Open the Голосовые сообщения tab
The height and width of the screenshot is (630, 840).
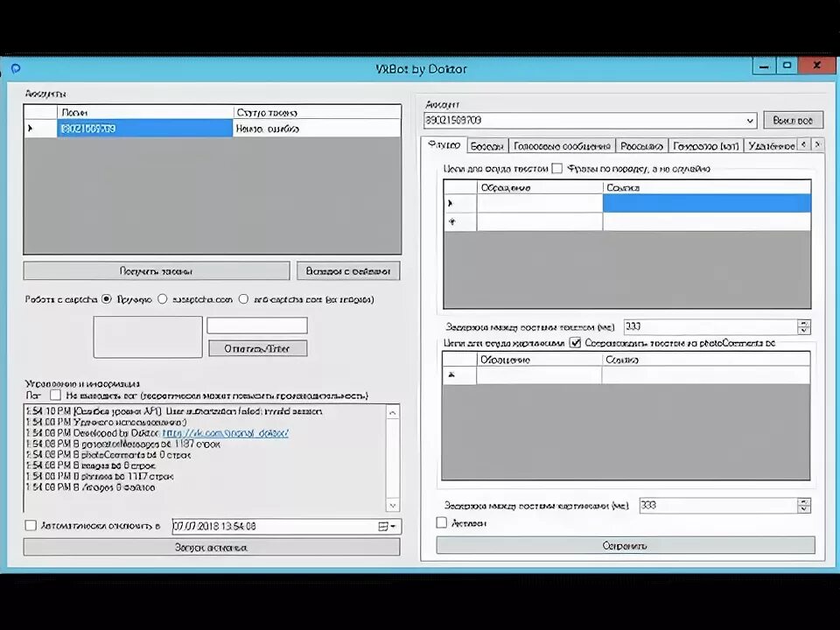(x=562, y=146)
